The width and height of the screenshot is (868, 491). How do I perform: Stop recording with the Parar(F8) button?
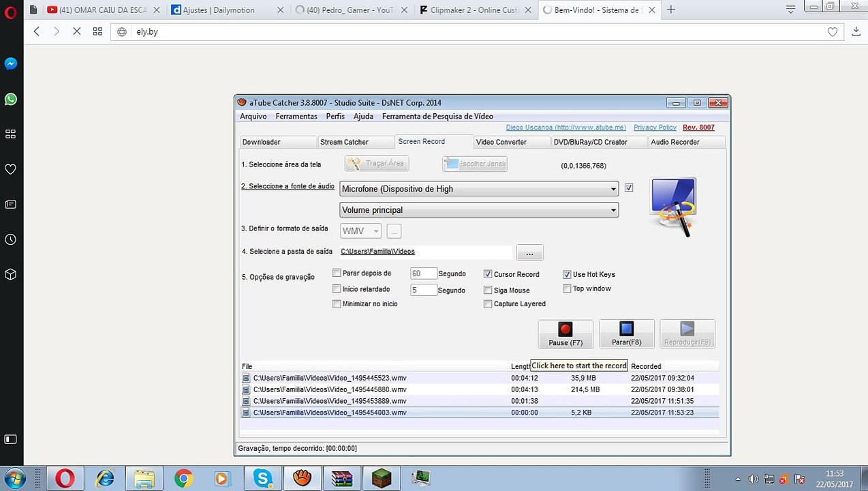tap(627, 333)
